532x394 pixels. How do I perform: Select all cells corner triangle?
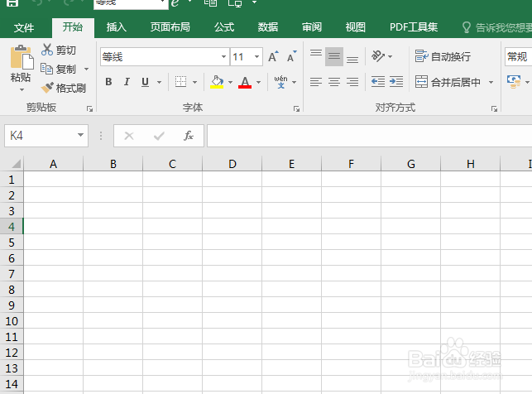click(x=16, y=164)
